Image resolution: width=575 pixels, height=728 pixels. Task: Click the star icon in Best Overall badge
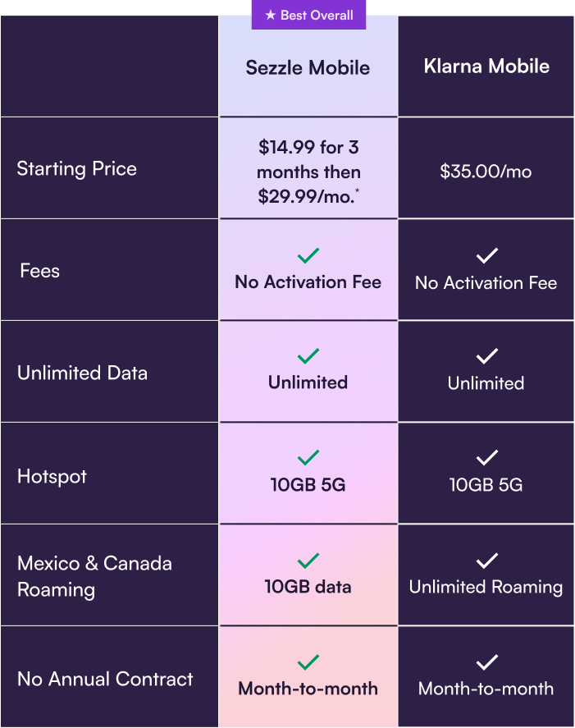click(x=271, y=15)
